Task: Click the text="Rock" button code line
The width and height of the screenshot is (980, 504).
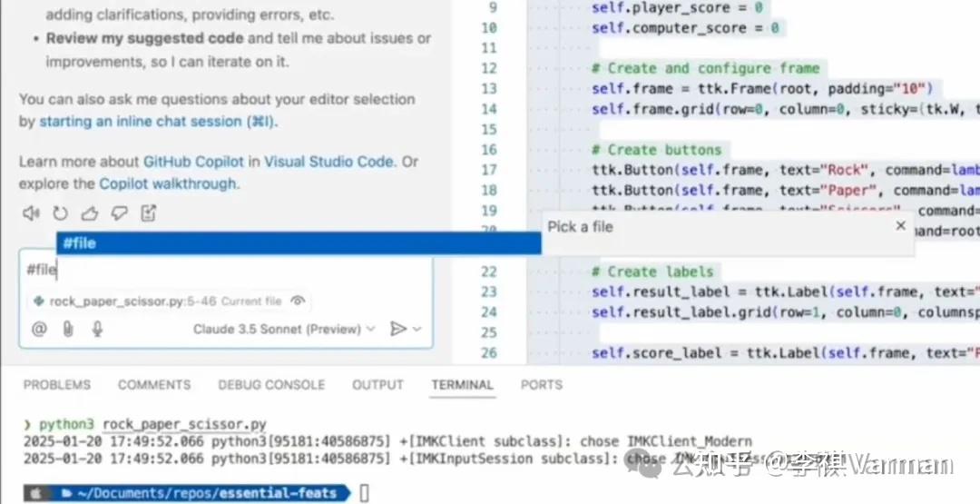Action: pyautogui.click(x=785, y=170)
